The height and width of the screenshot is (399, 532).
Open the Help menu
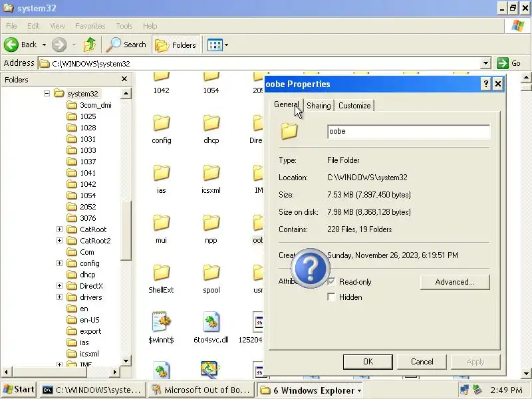coord(150,26)
